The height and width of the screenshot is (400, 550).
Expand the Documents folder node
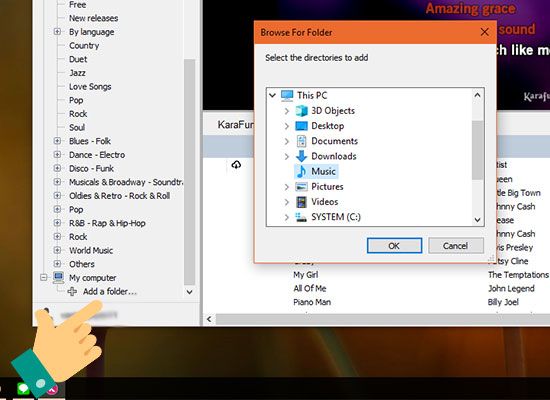coord(287,141)
